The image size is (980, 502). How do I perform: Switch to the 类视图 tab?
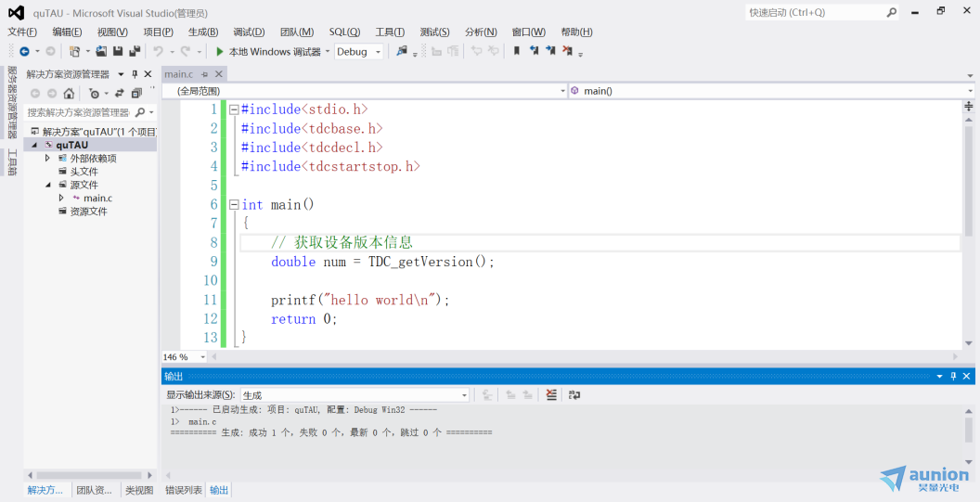139,490
